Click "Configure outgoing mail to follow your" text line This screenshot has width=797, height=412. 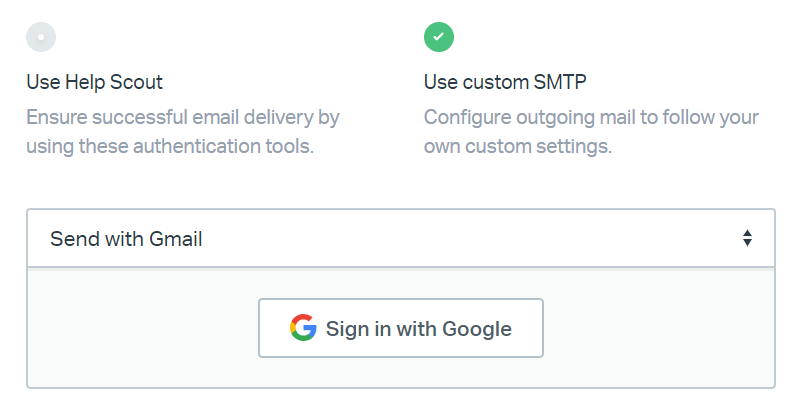(591, 118)
